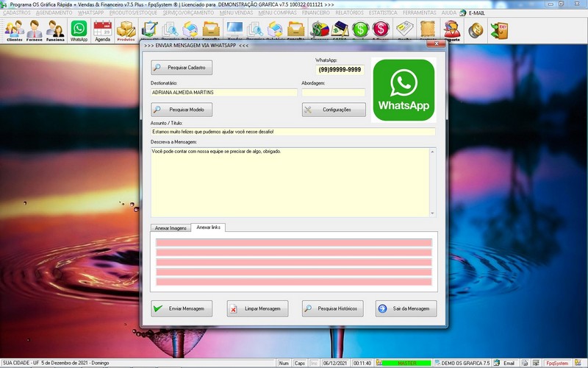Viewport: 588px width, 368px height.
Task: Click the last pink link field
Action: pyautogui.click(x=294, y=282)
